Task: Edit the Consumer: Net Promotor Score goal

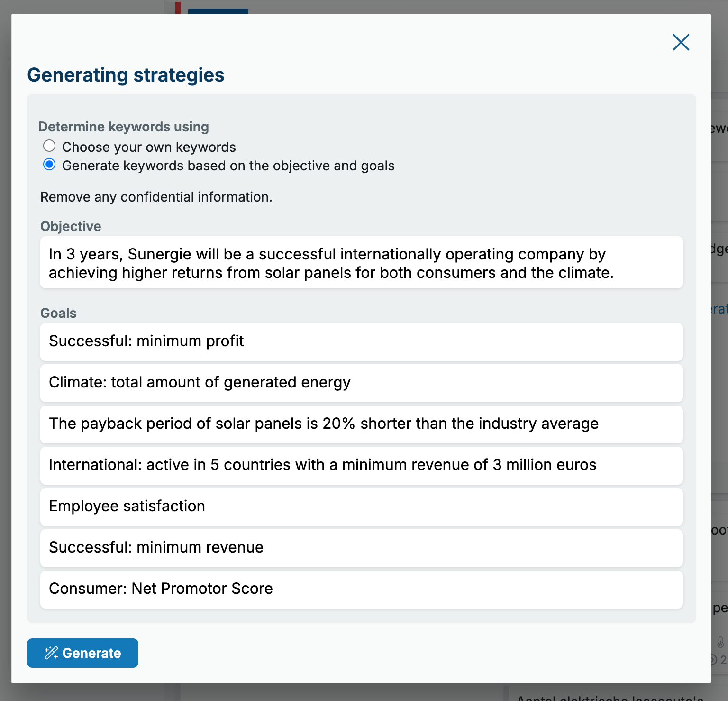Action: [x=361, y=589]
